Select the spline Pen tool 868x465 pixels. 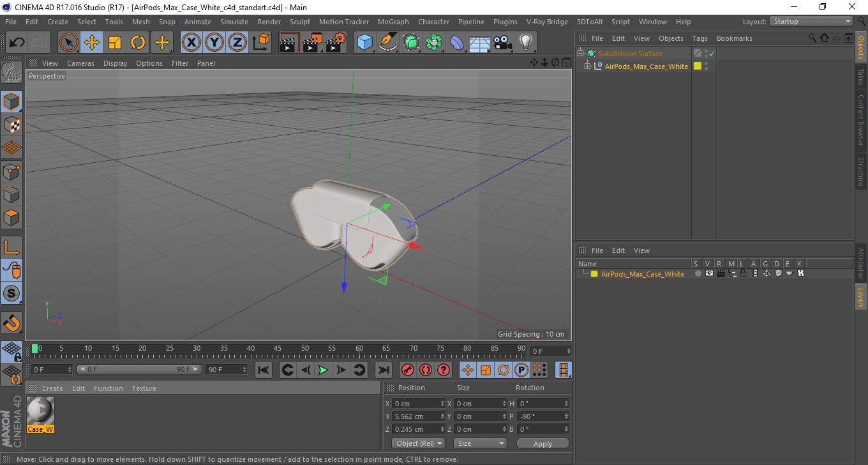[x=388, y=43]
